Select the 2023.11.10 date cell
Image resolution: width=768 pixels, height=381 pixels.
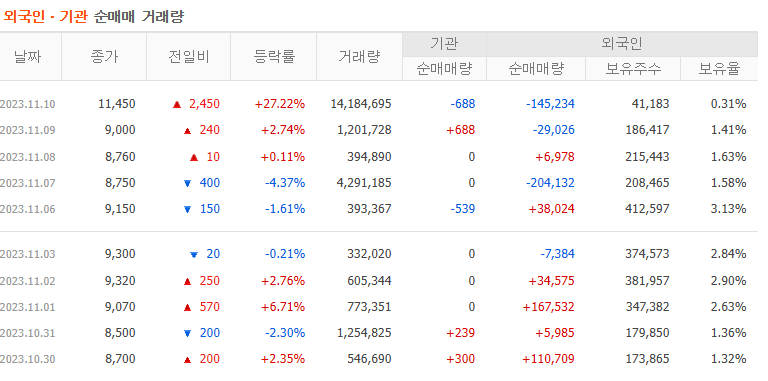[x=27, y=104]
